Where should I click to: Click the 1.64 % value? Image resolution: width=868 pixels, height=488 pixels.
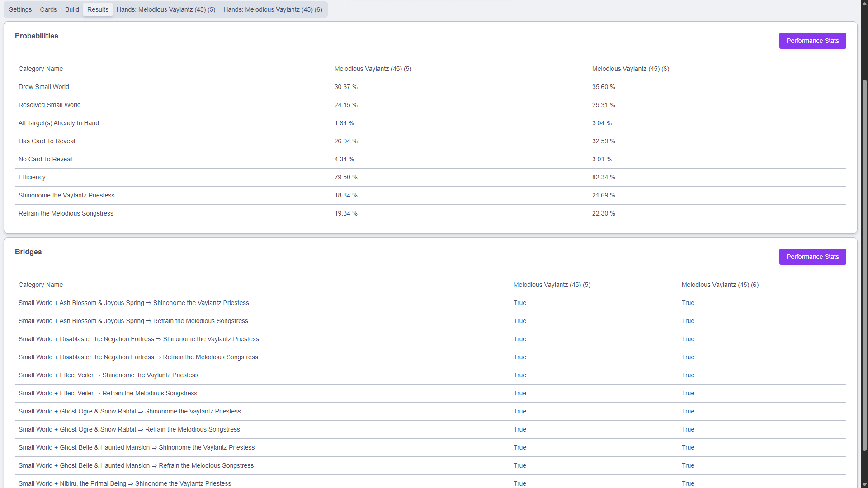coord(344,123)
